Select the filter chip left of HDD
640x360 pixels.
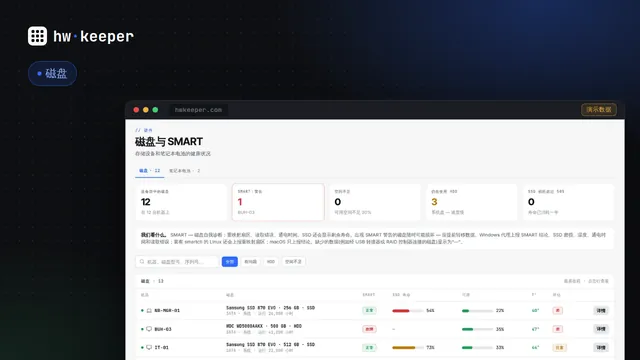(250, 262)
